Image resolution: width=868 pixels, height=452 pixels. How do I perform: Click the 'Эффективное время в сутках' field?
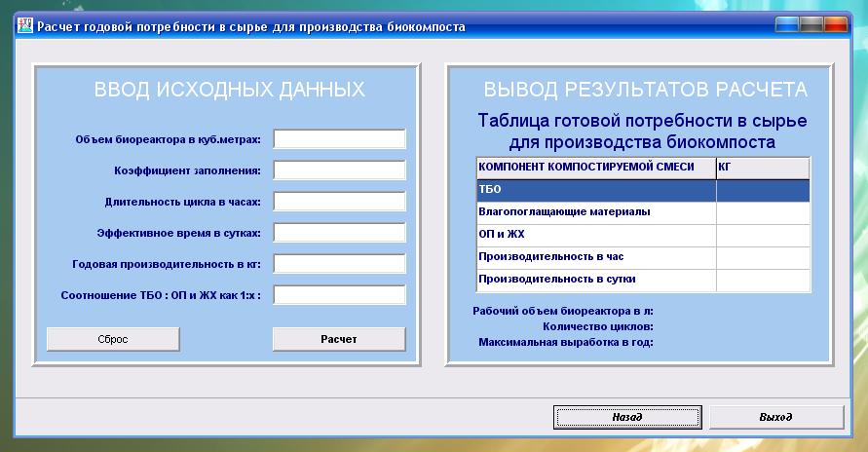coord(339,233)
